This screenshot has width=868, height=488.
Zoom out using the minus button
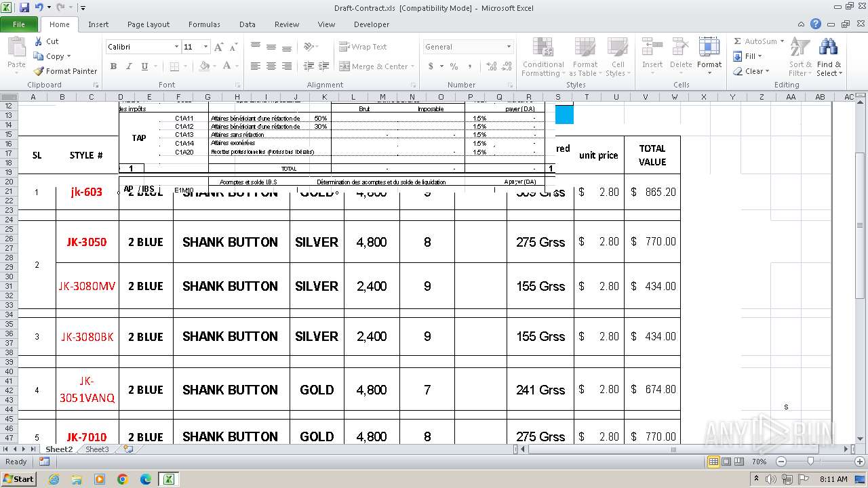coord(781,462)
